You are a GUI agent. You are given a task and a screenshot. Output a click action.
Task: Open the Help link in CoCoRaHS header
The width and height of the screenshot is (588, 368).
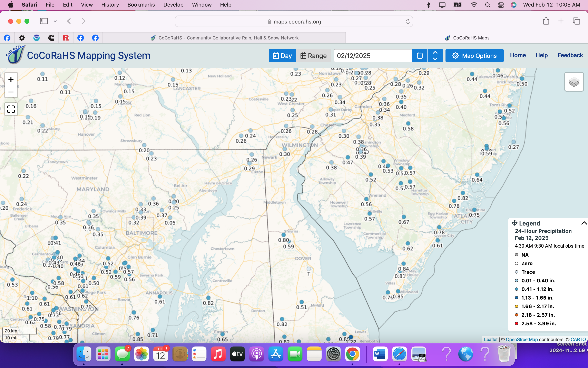click(542, 55)
